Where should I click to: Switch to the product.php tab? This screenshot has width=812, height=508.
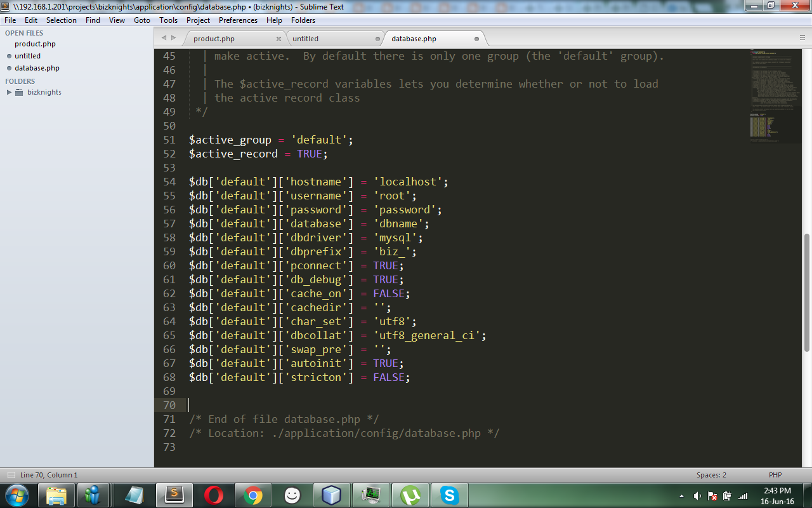(235, 39)
